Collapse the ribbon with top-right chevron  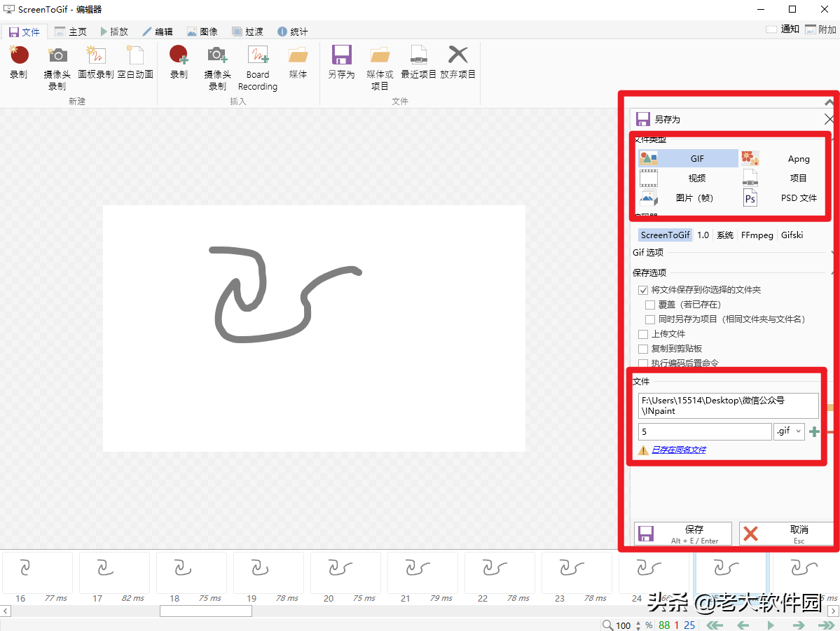pos(829,102)
